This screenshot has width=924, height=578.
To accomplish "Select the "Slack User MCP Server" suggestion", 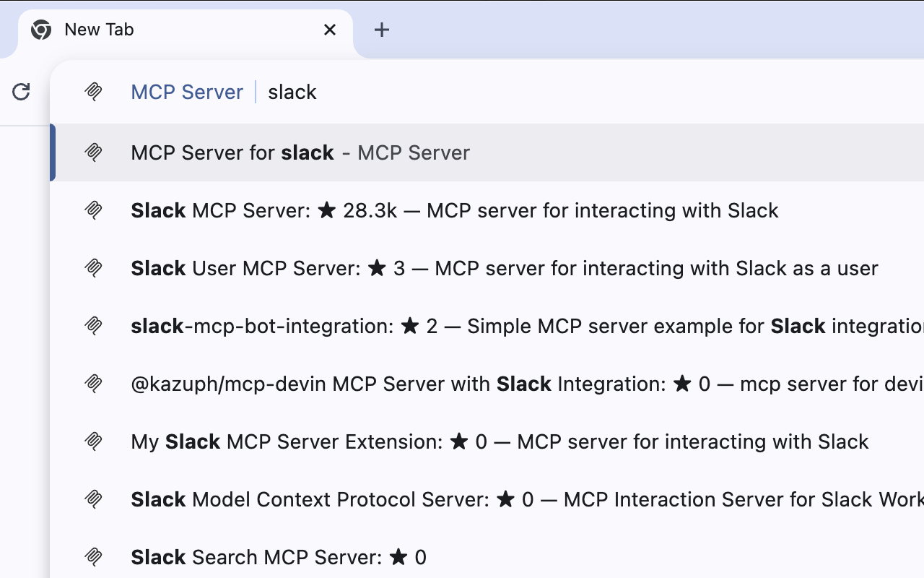I will (504, 268).
